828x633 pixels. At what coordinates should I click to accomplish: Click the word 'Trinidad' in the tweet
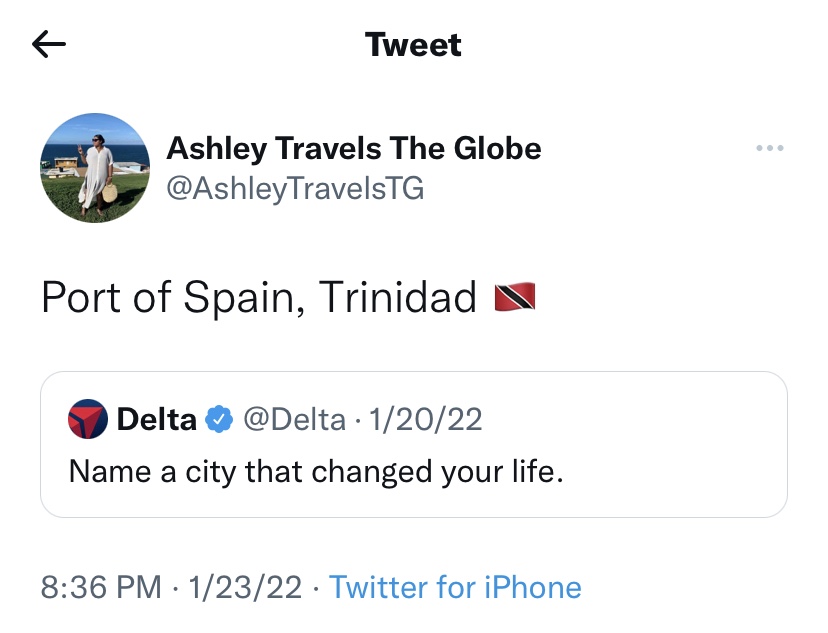coord(397,298)
